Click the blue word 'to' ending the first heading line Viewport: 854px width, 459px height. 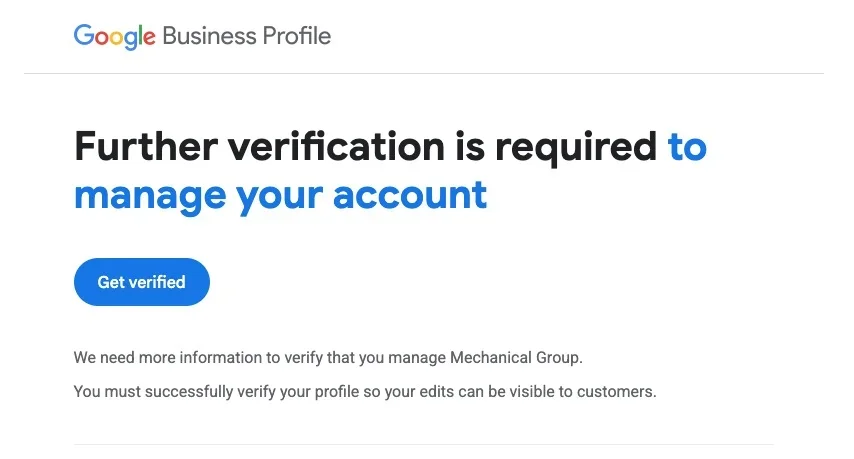coord(687,147)
